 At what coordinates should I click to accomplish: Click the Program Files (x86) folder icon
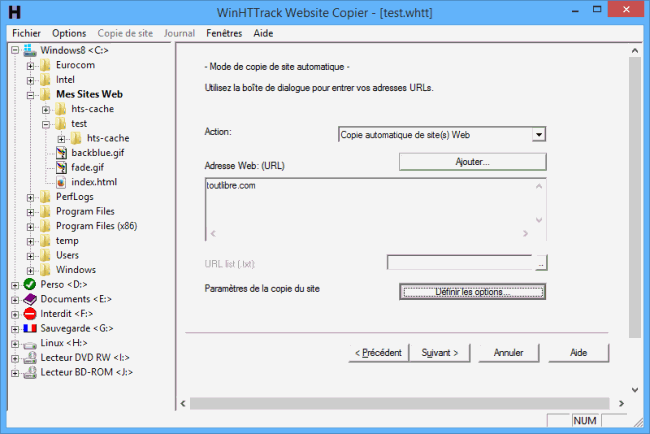(45, 226)
